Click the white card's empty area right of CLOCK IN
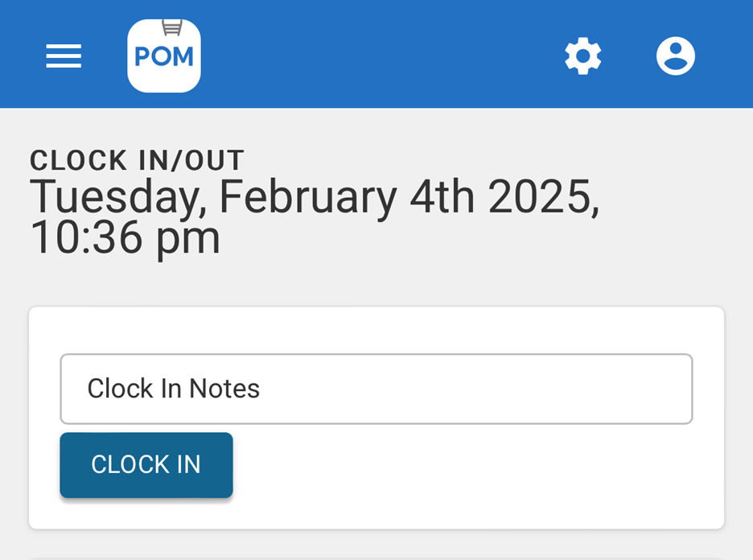753x560 pixels. point(483,467)
